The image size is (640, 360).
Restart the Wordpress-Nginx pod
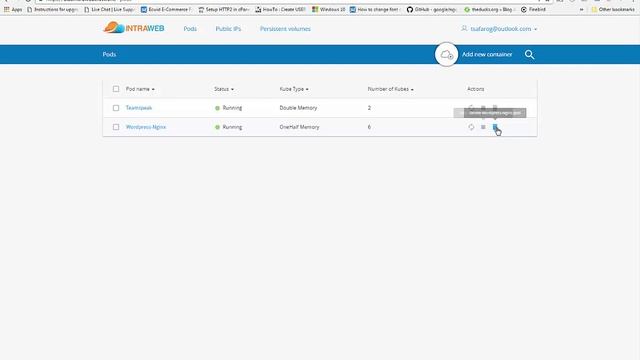[x=471, y=127]
